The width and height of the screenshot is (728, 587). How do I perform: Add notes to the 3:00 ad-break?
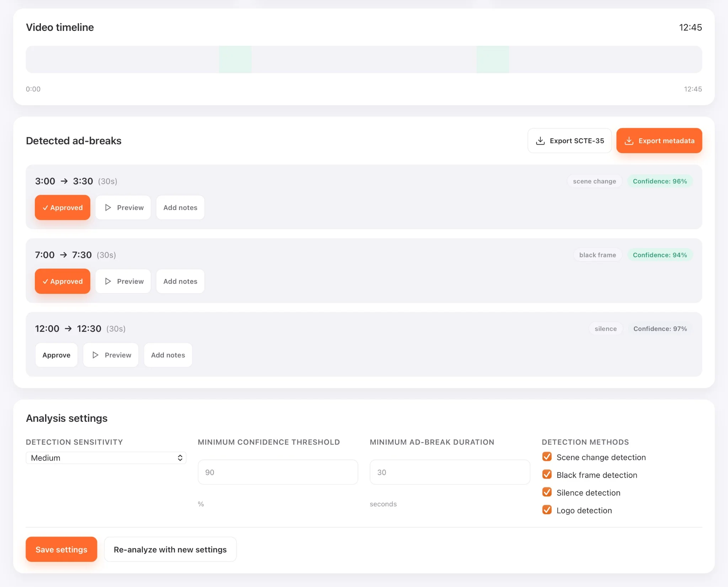(x=180, y=208)
